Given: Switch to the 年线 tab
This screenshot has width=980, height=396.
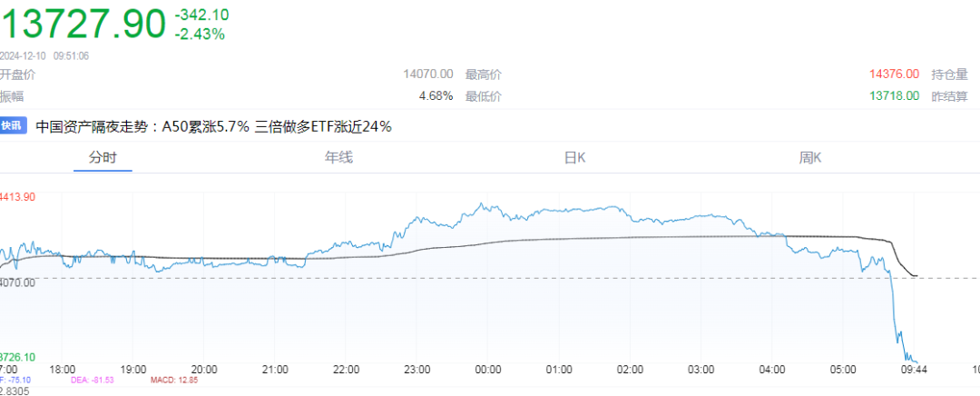Looking at the screenshot, I should click(x=338, y=158).
